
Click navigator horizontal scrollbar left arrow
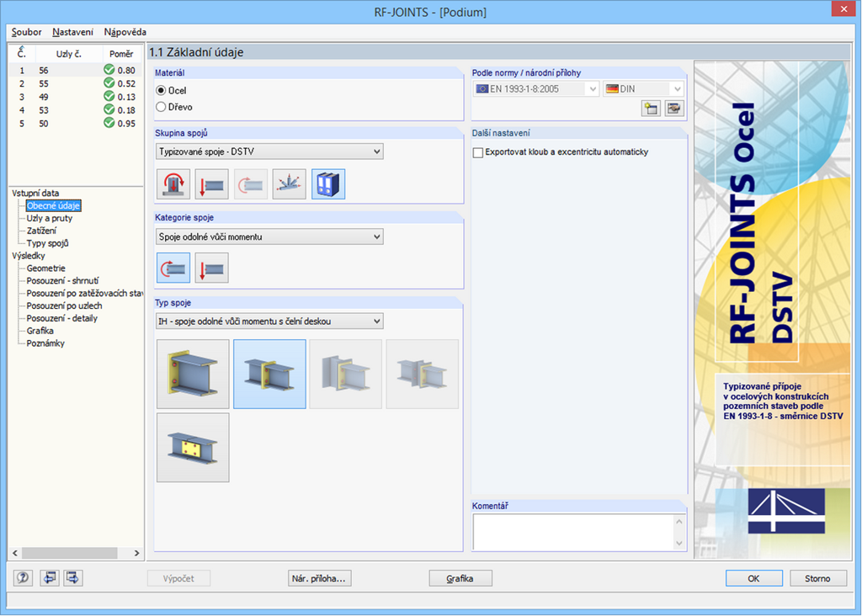(x=15, y=553)
